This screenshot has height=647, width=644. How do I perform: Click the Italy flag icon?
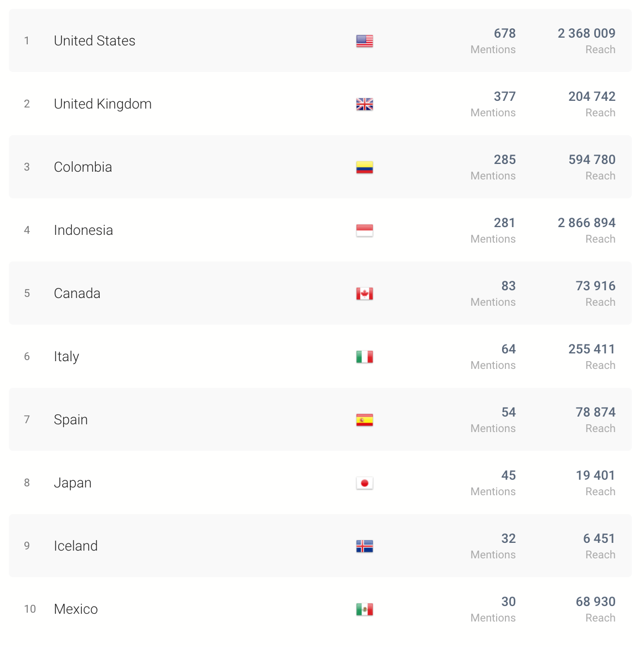(365, 357)
